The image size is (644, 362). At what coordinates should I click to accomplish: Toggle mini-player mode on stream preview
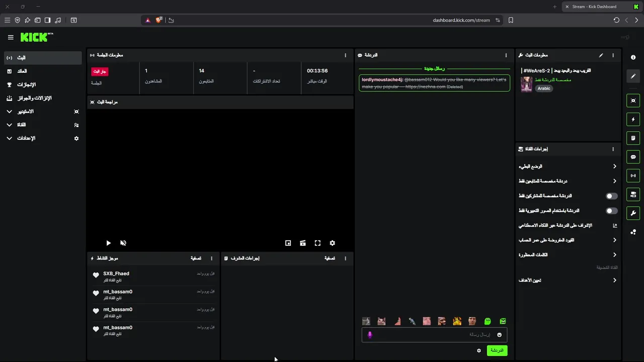pyautogui.click(x=288, y=243)
